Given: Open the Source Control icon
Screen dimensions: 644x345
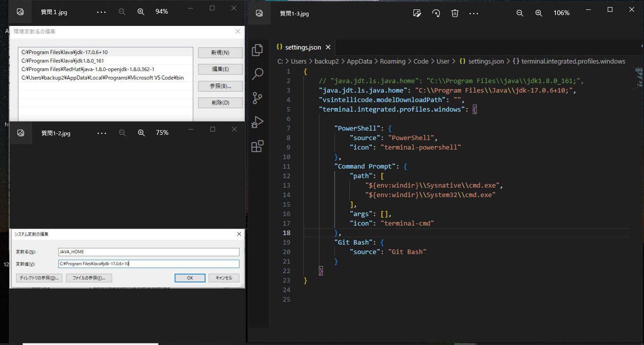Looking at the screenshot, I should pos(257,98).
